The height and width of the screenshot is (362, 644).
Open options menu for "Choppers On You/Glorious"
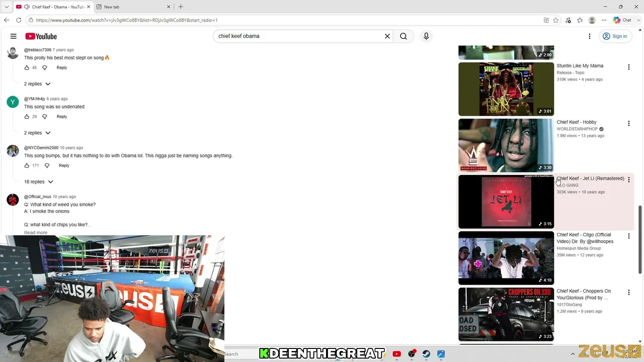coord(628,292)
